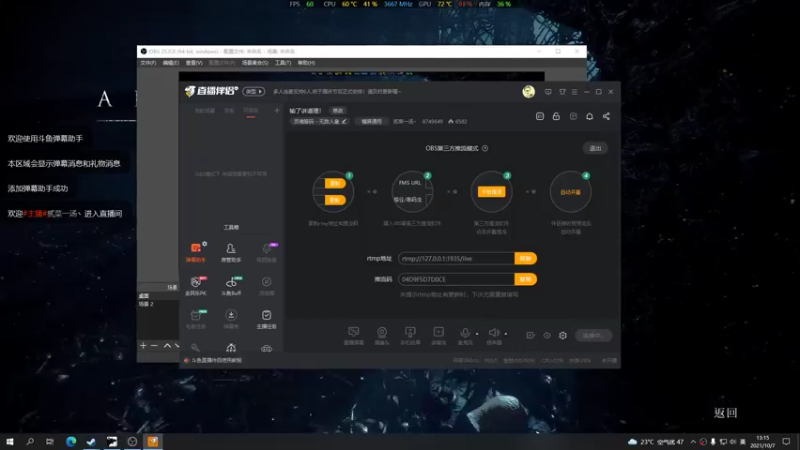Click the help circle beside OBS第三方推流模式
800x450 pixels.
tap(485, 148)
